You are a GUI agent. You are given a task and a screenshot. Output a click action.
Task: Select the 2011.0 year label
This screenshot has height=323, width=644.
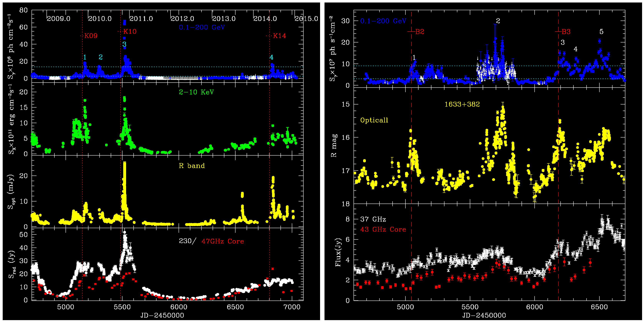tap(141, 19)
